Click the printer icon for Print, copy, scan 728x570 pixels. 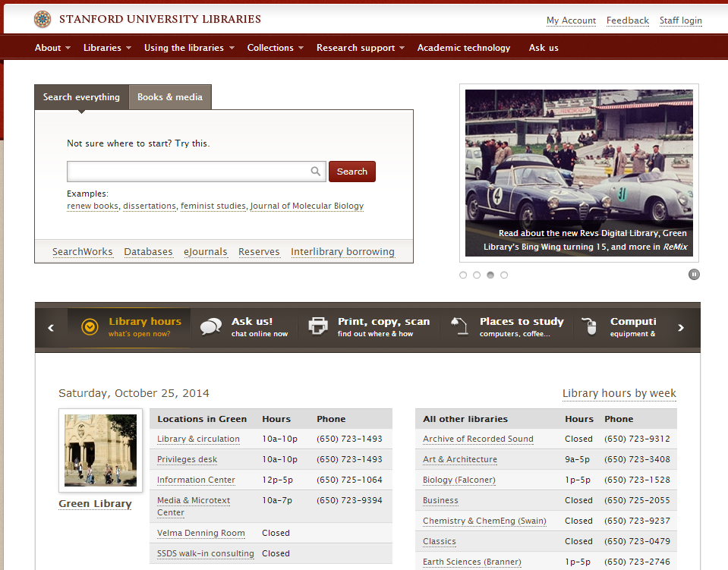(x=318, y=326)
